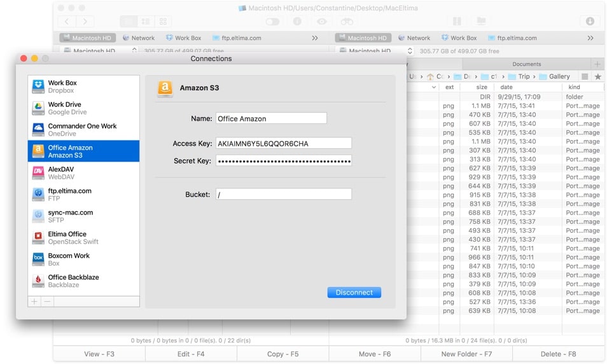Select the DIR row dated 9/29/15, 17:09
This screenshot has height=364, width=607.
click(505, 97)
